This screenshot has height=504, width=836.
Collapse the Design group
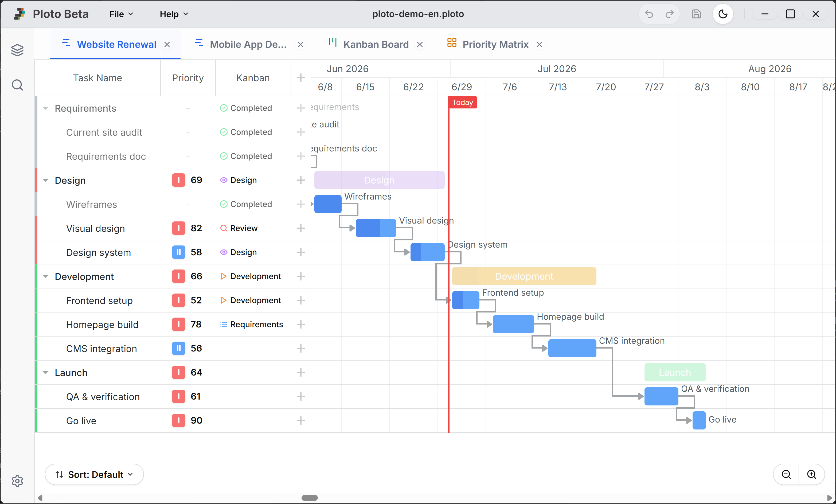click(x=45, y=180)
